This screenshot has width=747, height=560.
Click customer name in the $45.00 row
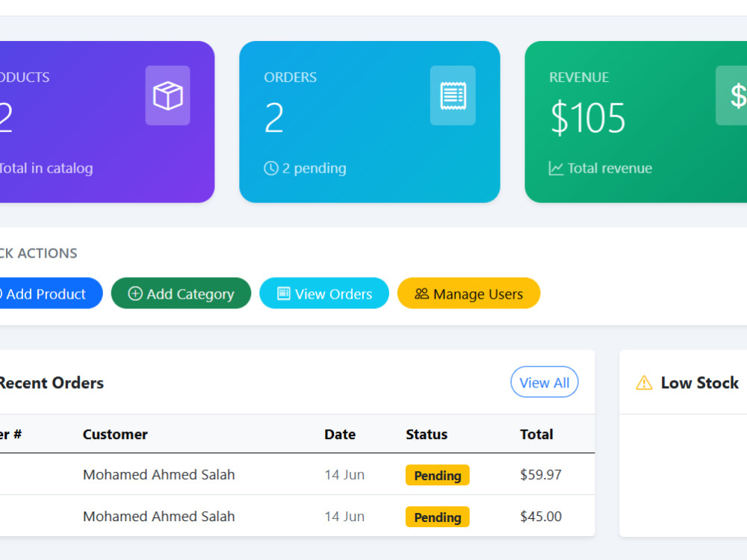(x=158, y=517)
